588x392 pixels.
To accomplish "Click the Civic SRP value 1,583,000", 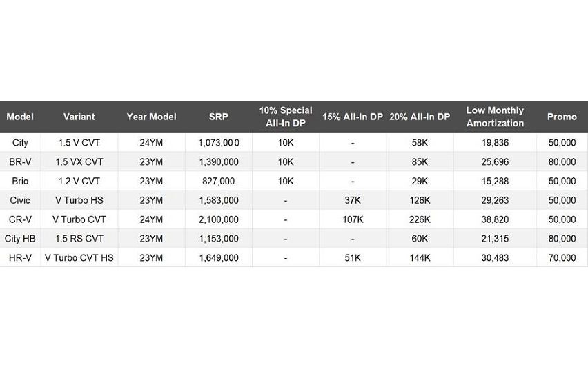I will click(x=218, y=201).
